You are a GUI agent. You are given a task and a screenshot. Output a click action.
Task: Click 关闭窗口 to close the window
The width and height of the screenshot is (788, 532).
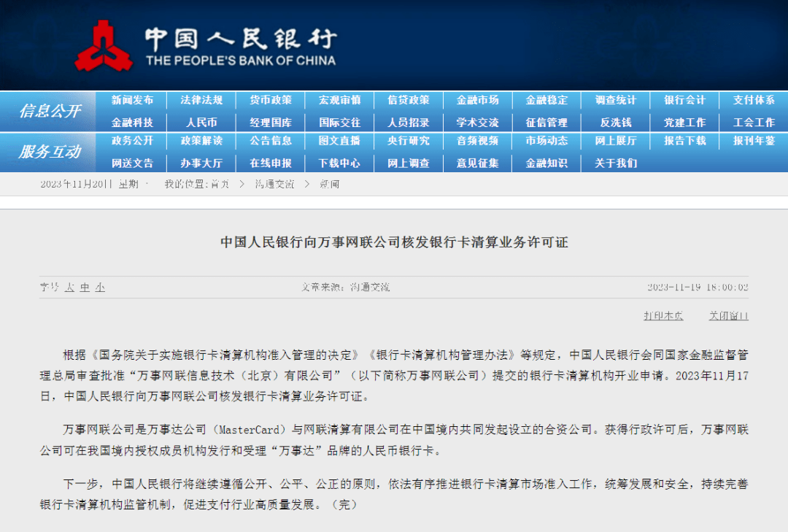click(x=728, y=316)
